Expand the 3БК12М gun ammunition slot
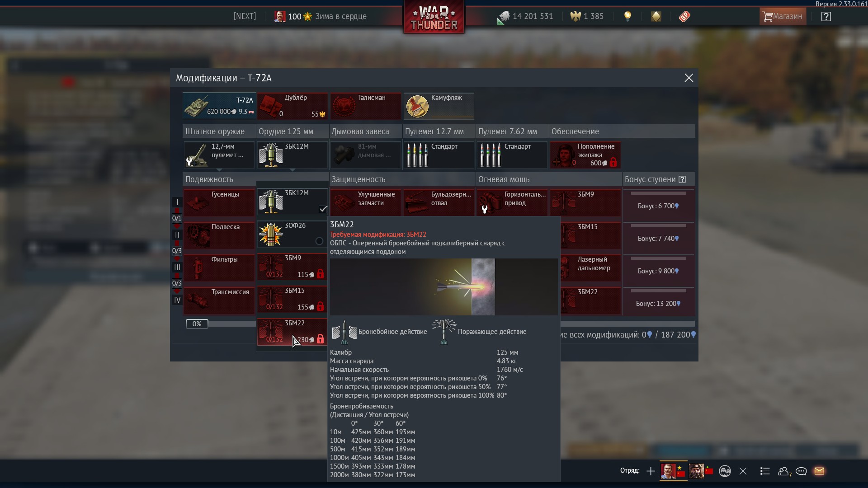 292,155
